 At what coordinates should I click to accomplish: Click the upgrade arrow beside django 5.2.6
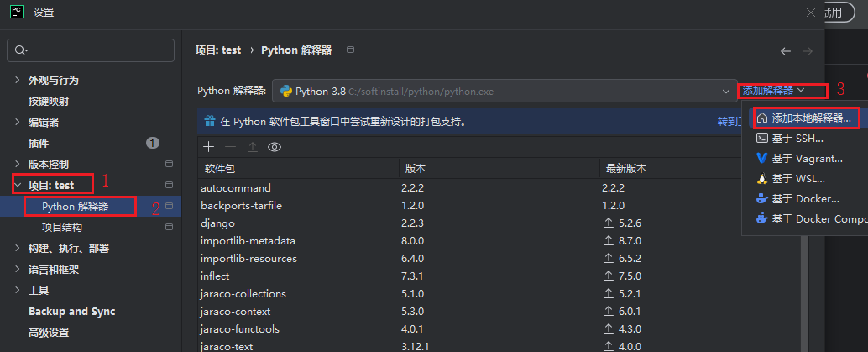[x=609, y=223]
